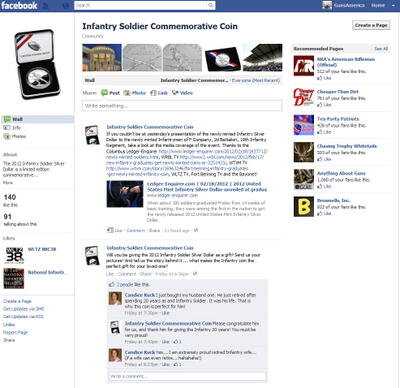Click the Link share option
The width and height of the screenshot is (400, 388).
pyautogui.click(x=159, y=93)
